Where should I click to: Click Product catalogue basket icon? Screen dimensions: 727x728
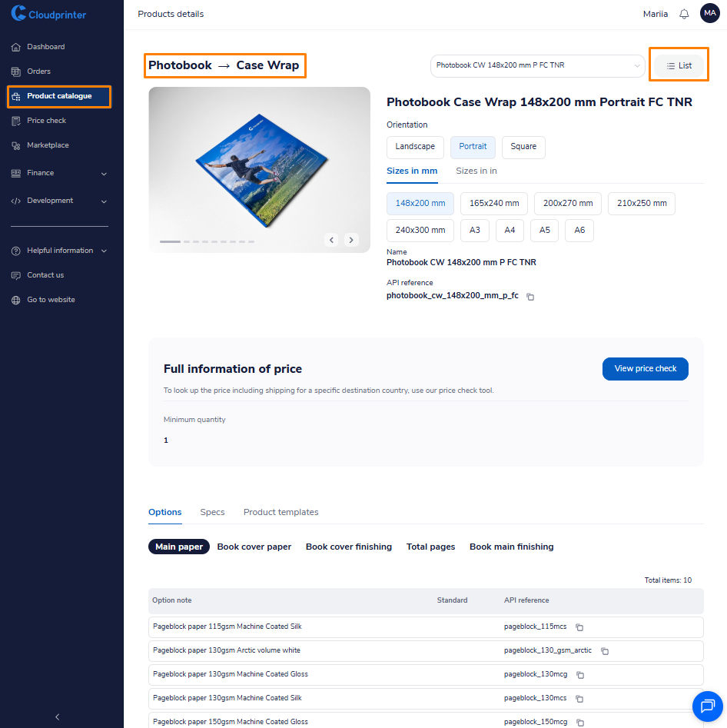pyautogui.click(x=16, y=97)
